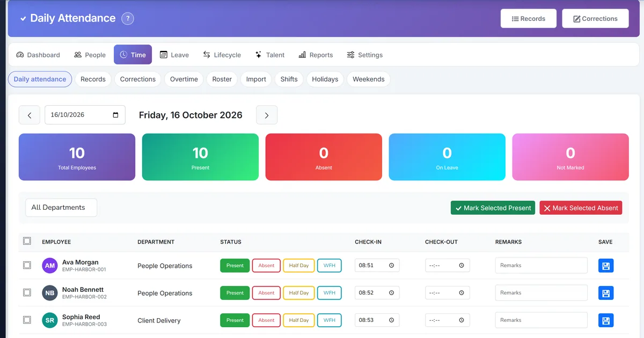Click the green Present summary card

[x=200, y=157]
